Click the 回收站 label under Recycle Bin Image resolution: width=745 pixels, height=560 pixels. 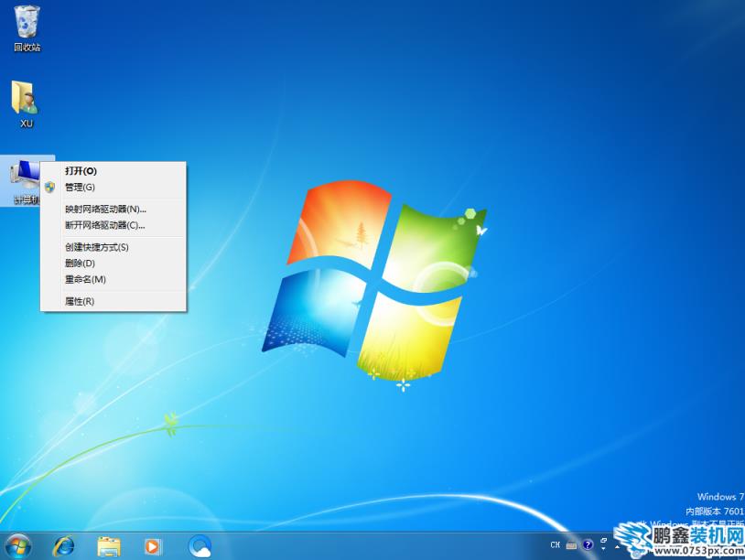click(27, 47)
